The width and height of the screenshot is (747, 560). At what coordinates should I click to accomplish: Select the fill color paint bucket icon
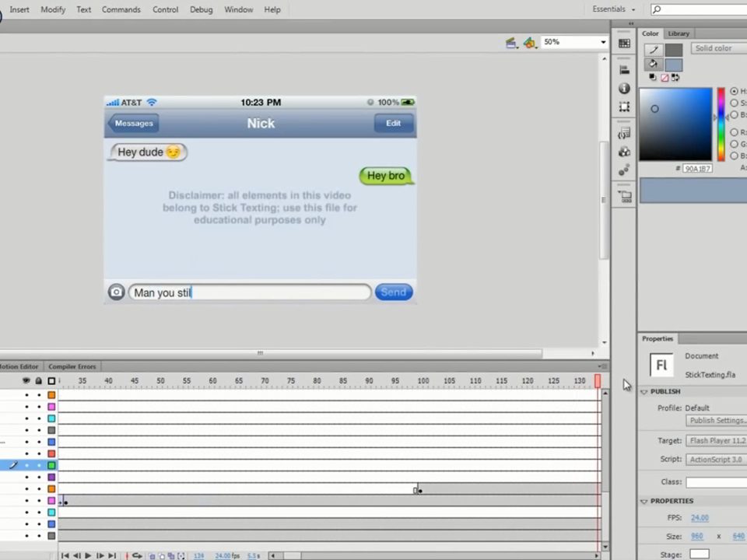coord(654,64)
